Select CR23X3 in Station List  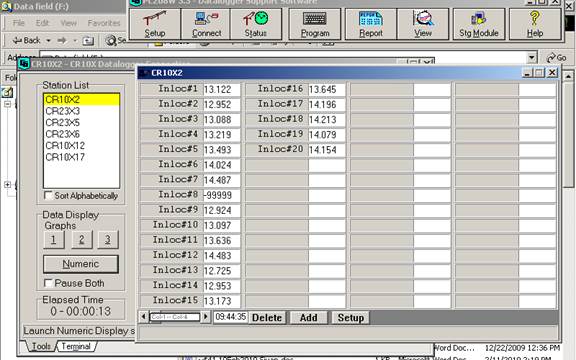coord(82,111)
